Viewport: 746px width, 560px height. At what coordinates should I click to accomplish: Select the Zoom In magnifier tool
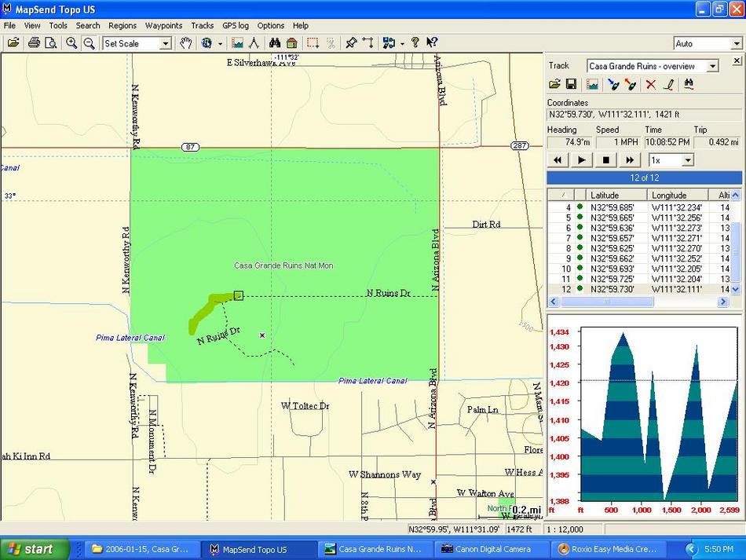coord(71,43)
